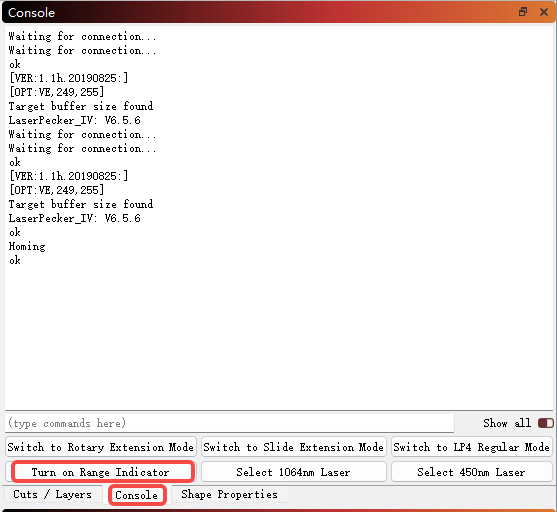Undock the Console panel with float icon
The image size is (557, 512).
click(523, 12)
